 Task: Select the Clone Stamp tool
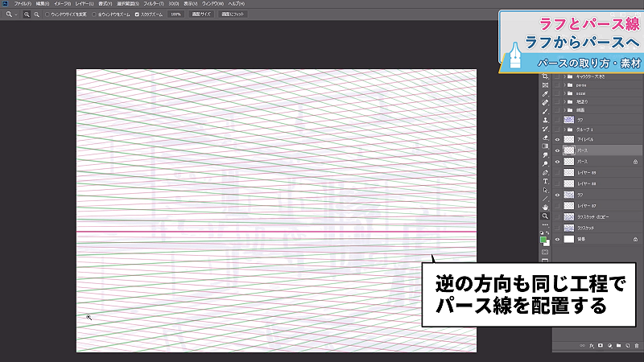[x=545, y=120]
